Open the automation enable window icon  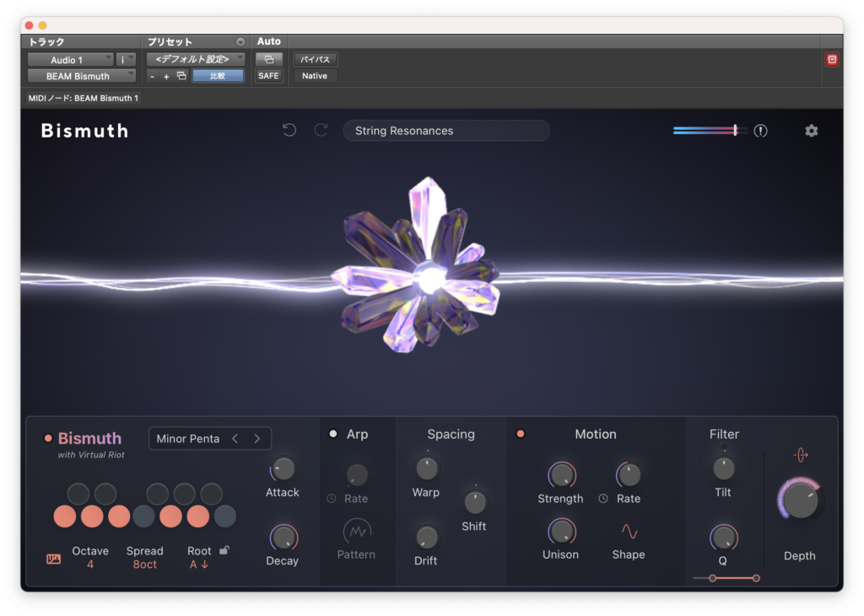pos(269,60)
